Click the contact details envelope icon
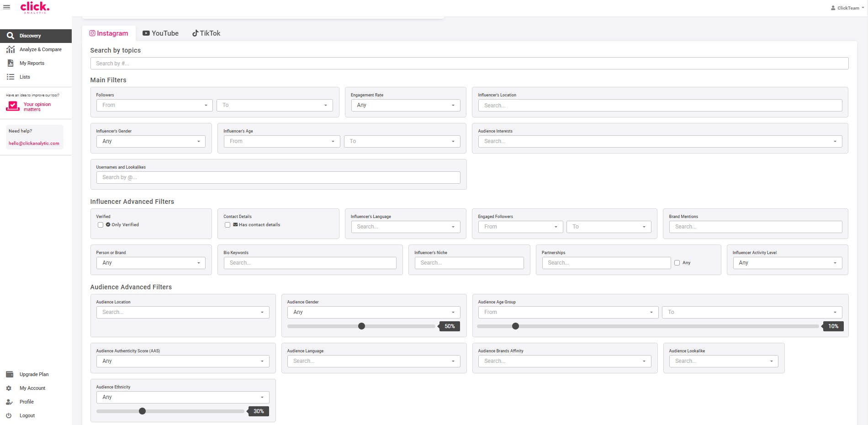Image resolution: width=868 pixels, height=425 pixels. 235,225
